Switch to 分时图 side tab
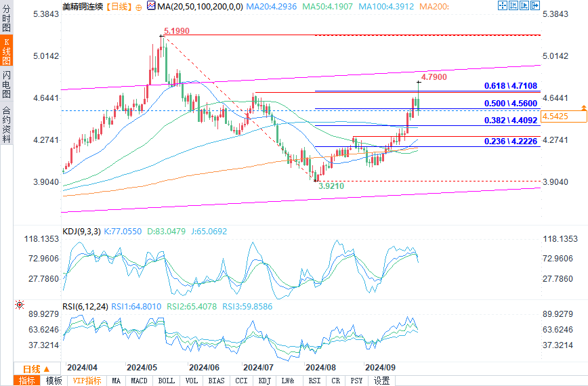 tap(6, 18)
